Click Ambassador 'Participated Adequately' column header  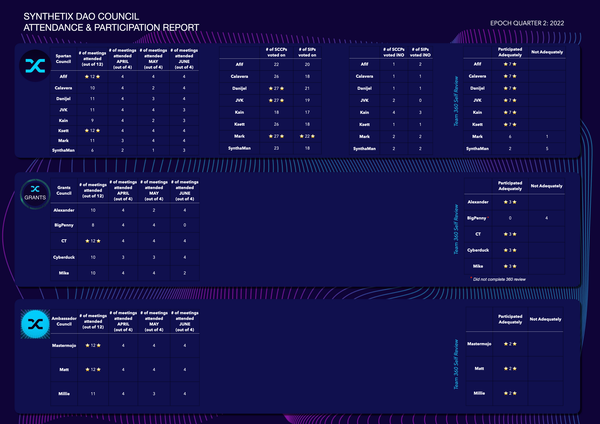510,319
